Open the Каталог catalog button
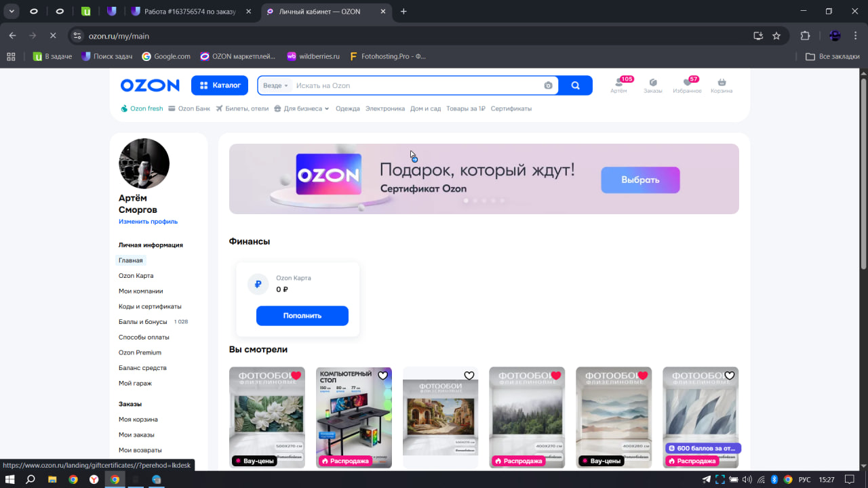The width and height of the screenshot is (868, 488). [x=220, y=85]
